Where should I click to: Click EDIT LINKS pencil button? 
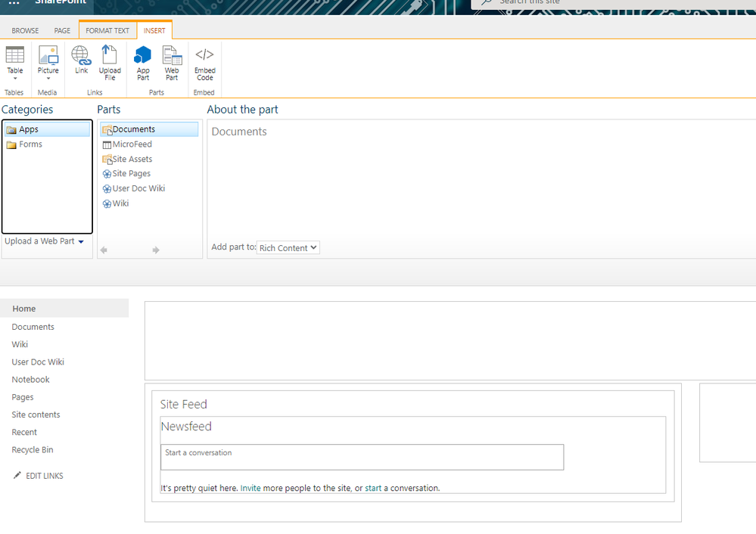pyautogui.click(x=38, y=476)
